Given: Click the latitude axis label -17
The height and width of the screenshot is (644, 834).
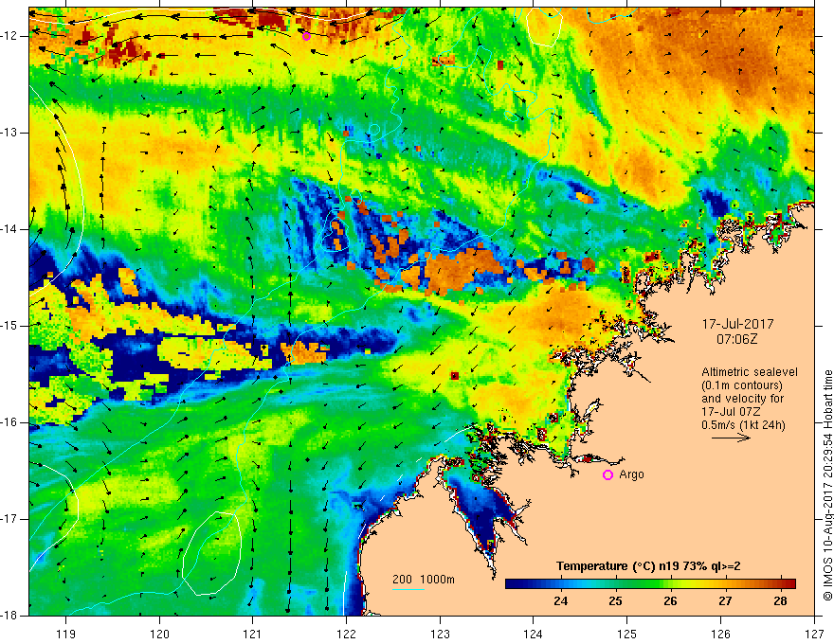Looking at the screenshot, I should click(x=9, y=519).
